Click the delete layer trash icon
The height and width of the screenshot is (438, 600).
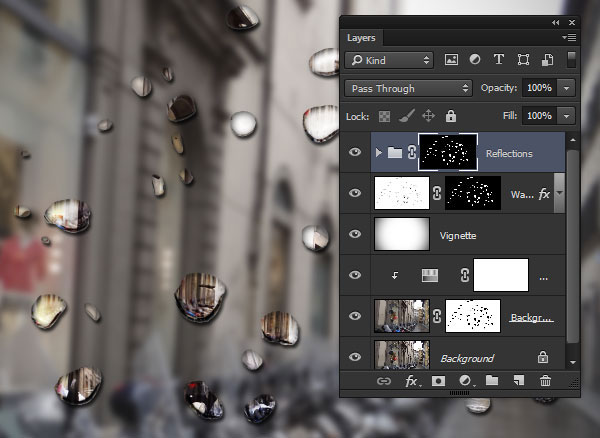pos(545,381)
